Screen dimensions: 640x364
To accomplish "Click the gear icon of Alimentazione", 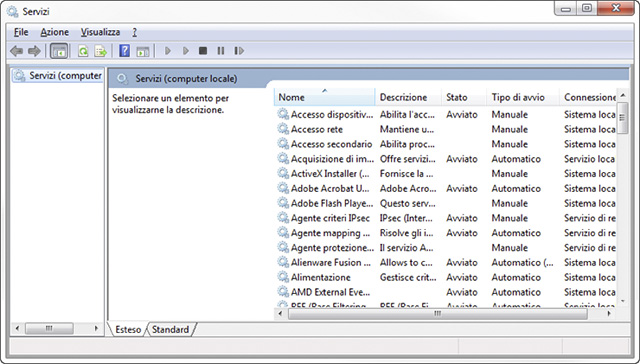I will [283, 277].
